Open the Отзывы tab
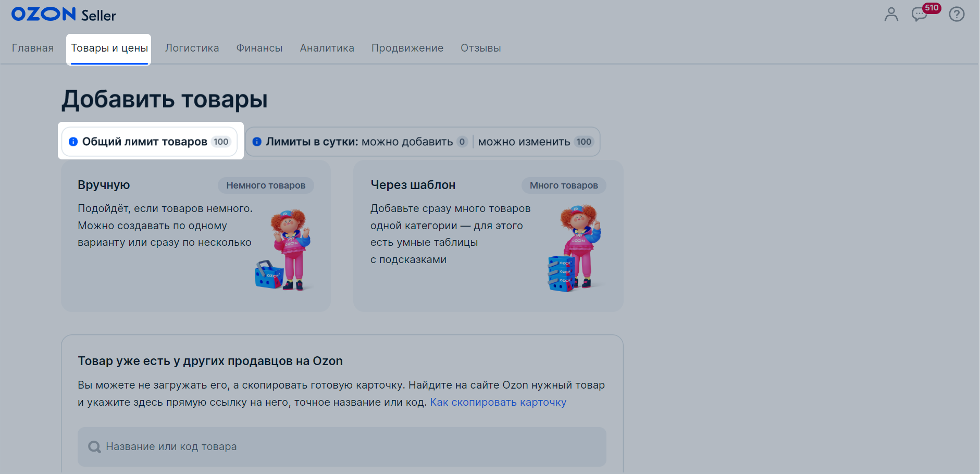 point(481,48)
